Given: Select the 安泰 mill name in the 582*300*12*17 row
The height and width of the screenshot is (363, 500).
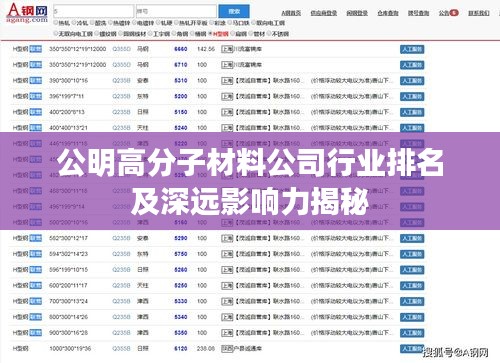Looking at the screenshot, I should (143, 238).
